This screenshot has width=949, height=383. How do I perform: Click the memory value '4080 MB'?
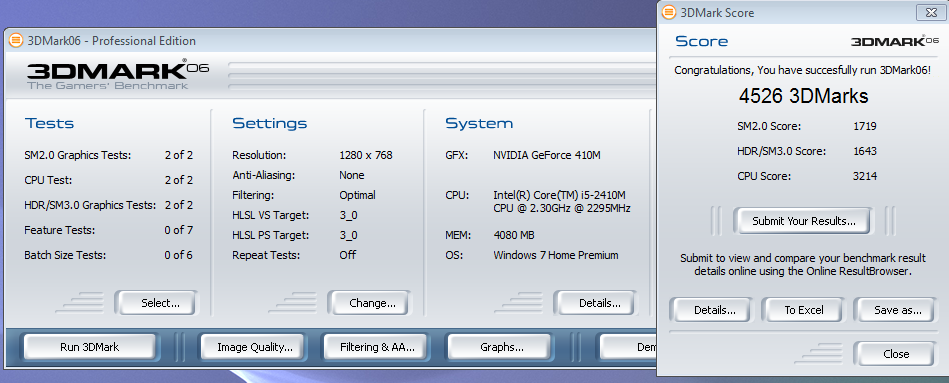tap(513, 235)
